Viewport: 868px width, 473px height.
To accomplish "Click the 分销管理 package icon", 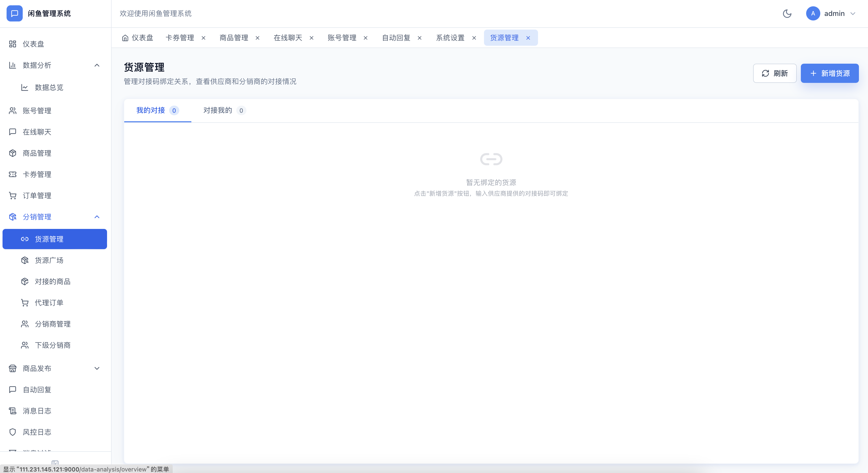I will tap(12, 217).
